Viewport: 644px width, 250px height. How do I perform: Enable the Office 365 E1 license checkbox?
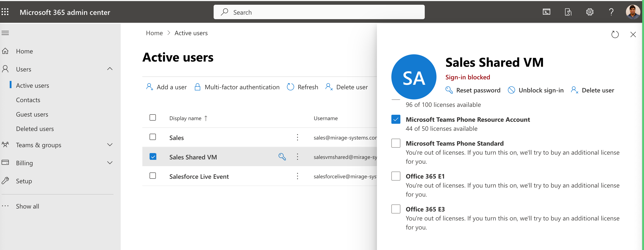(396, 176)
